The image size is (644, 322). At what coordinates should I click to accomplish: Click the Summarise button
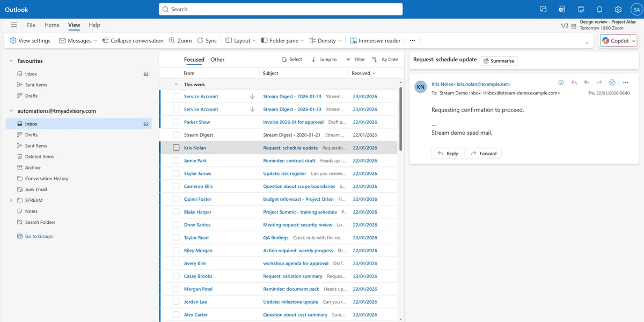point(499,61)
